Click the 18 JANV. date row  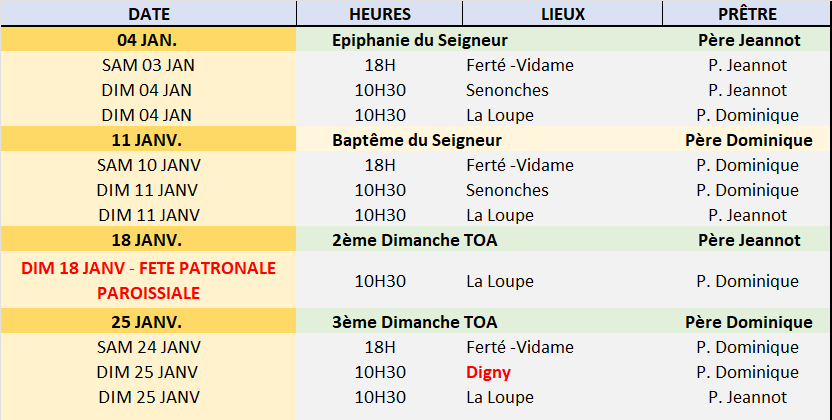148,240
